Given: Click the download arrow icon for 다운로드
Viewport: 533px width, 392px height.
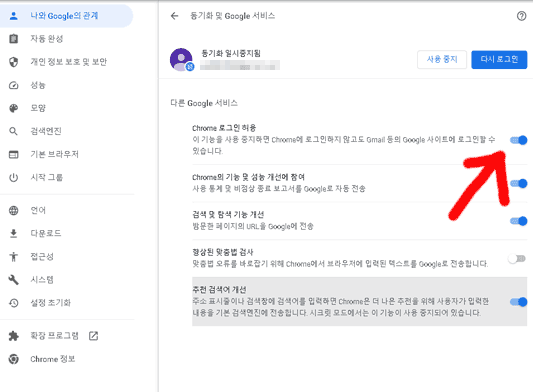Looking at the screenshot, I should pyautogui.click(x=14, y=233).
